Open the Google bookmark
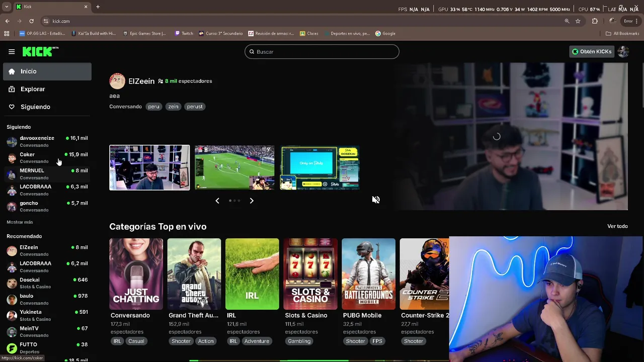This screenshot has height=362, width=644. coord(385,34)
